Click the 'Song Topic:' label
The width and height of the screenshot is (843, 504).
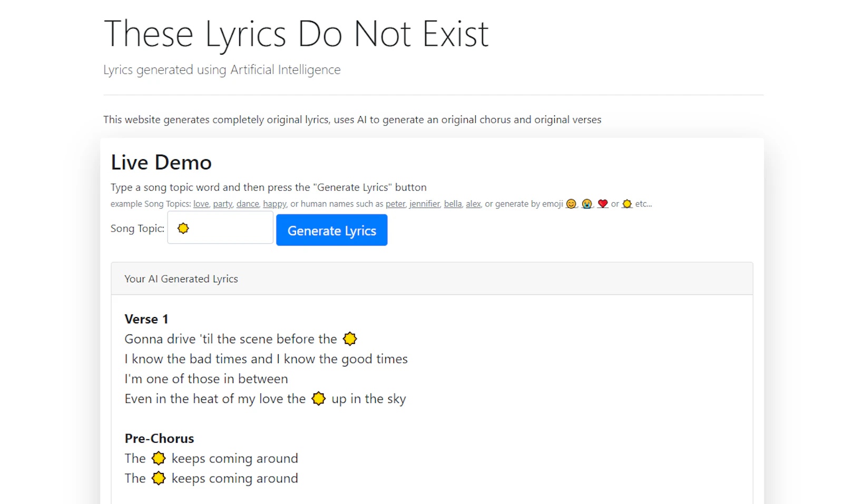(x=138, y=228)
